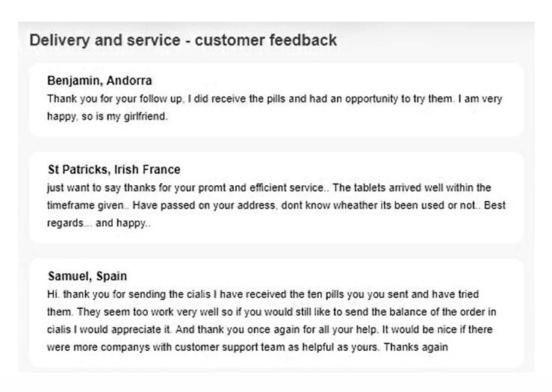Click the 'happy, so is my girlfriend' line

(x=108, y=116)
